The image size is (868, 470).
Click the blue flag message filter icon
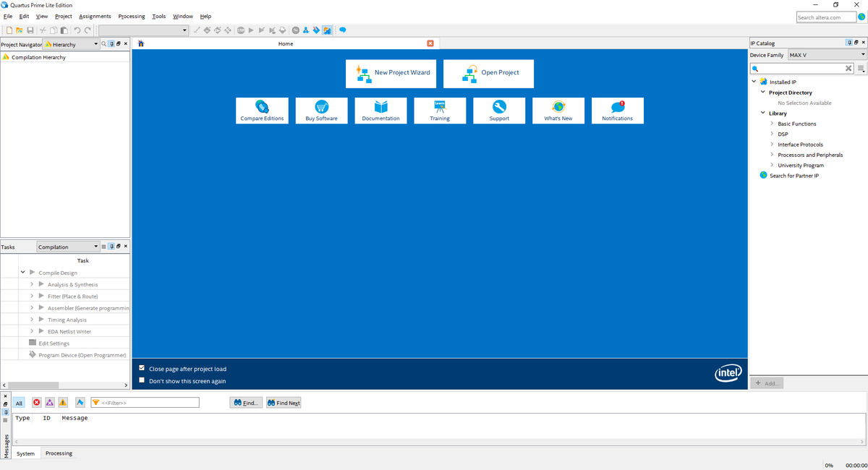pos(80,402)
